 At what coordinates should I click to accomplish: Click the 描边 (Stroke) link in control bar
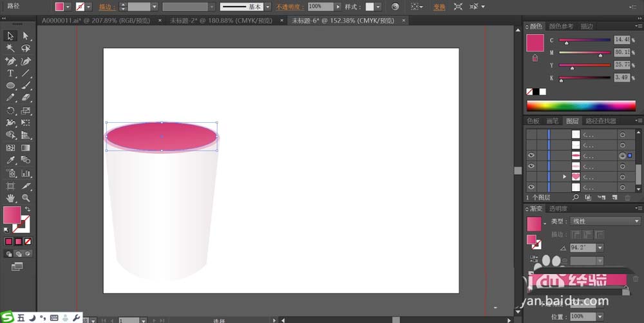104,6
